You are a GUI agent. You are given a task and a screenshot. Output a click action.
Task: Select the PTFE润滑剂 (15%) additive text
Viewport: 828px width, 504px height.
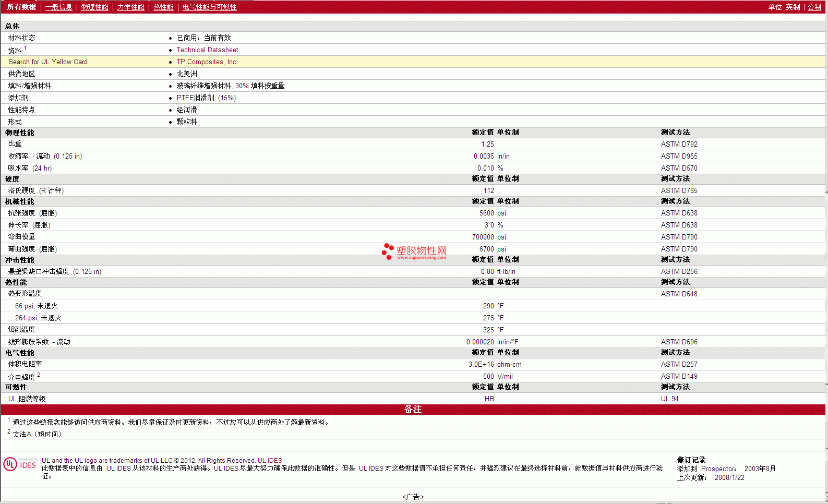[206, 98]
